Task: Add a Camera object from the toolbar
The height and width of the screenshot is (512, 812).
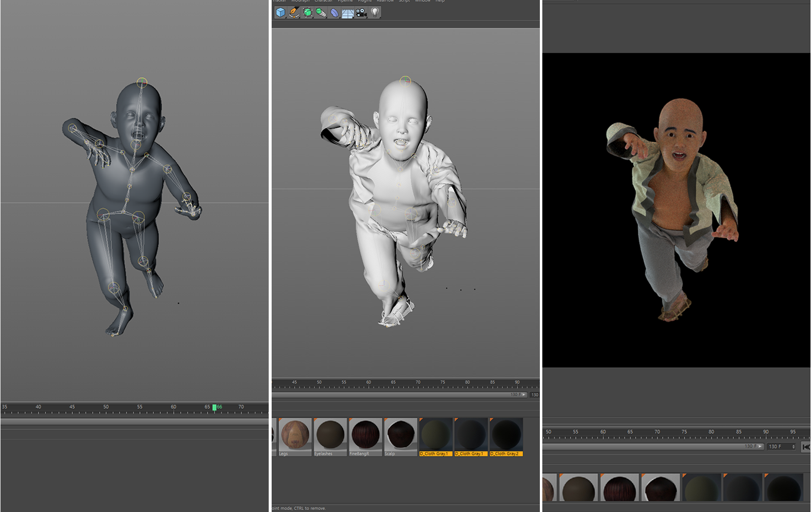Action: pos(361,12)
